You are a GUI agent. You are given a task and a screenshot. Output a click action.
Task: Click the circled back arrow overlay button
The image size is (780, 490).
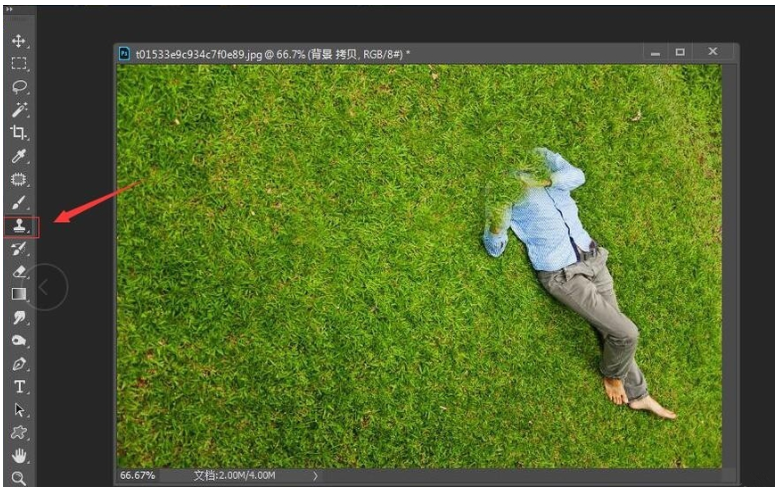pyautogui.click(x=44, y=287)
